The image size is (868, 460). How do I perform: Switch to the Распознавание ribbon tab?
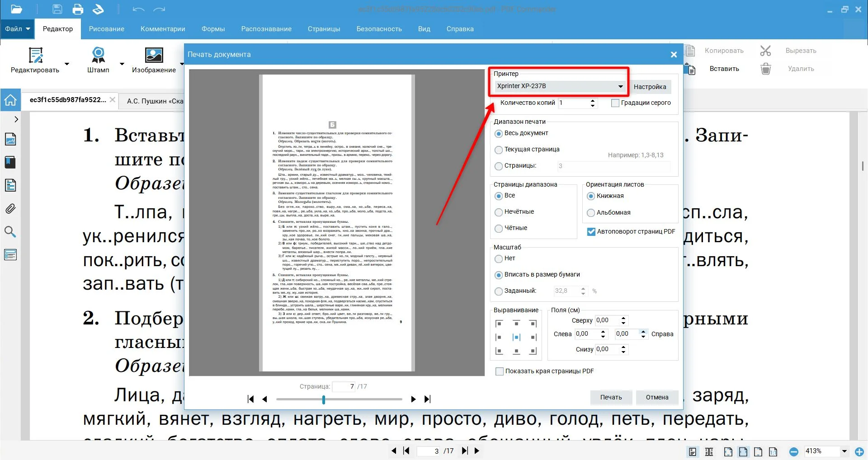point(266,29)
